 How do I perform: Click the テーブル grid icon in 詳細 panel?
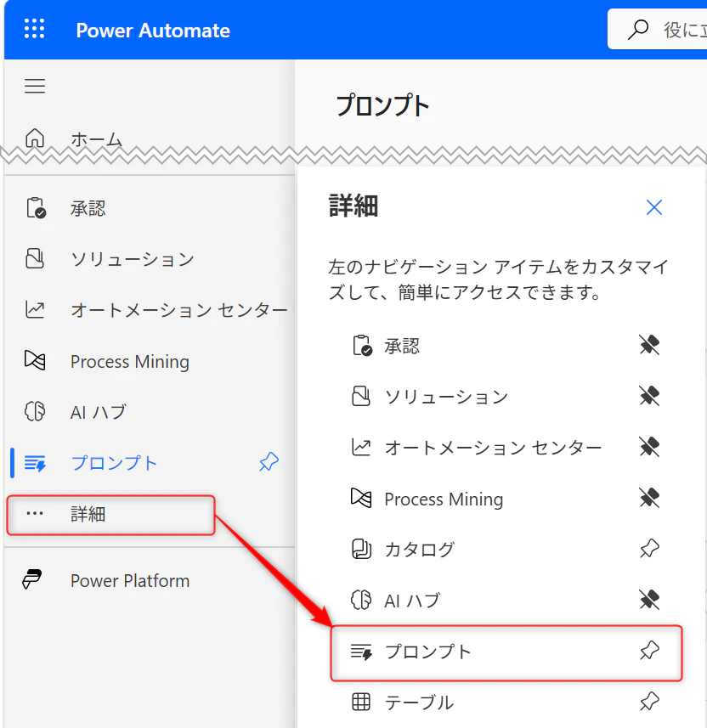pos(361,702)
